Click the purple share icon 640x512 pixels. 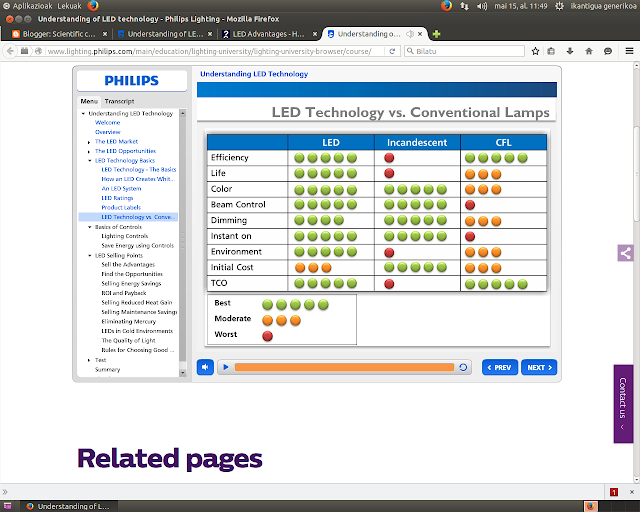click(x=625, y=253)
